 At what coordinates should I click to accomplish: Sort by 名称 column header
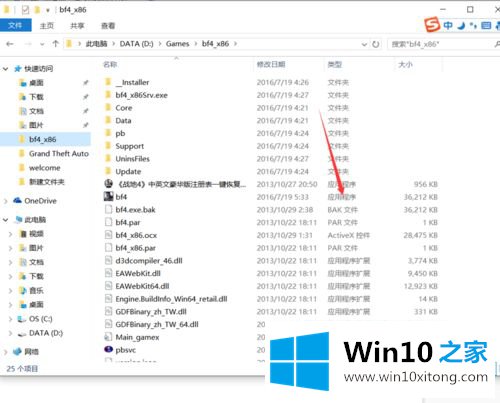(x=110, y=64)
